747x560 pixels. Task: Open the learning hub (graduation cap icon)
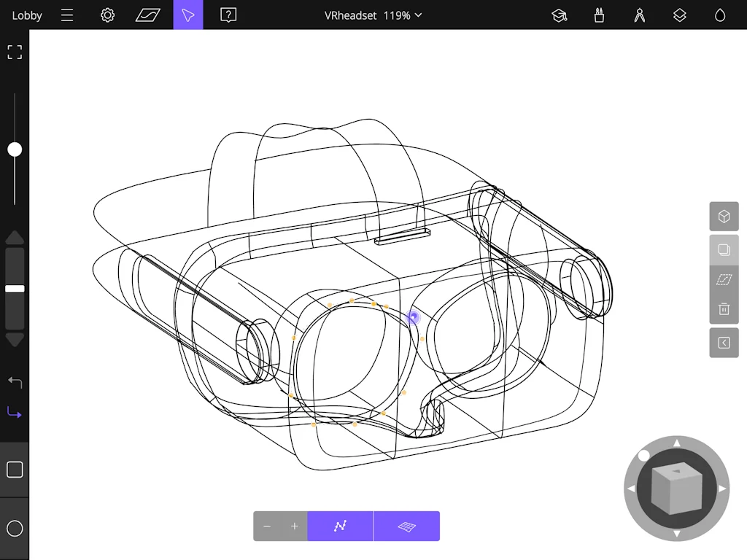tap(559, 15)
